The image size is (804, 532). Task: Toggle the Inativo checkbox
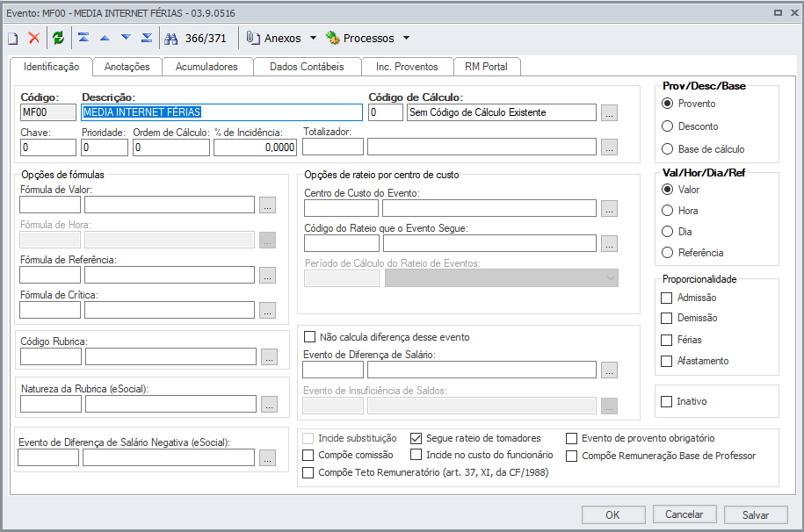pos(667,401)
